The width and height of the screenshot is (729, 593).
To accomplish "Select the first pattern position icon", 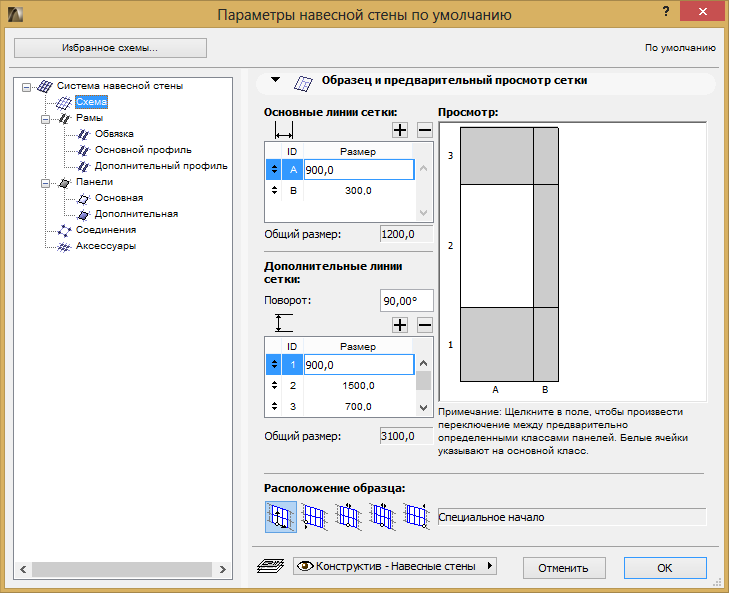I will pyautogui.click(x=281, y=516).
